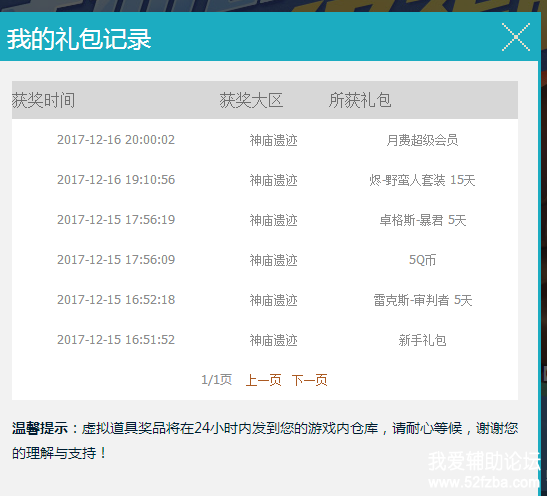Image resolution: width=547 pixels, height=496 pixels.
Task: Close the gift record dialog
Action: point(516,37)
